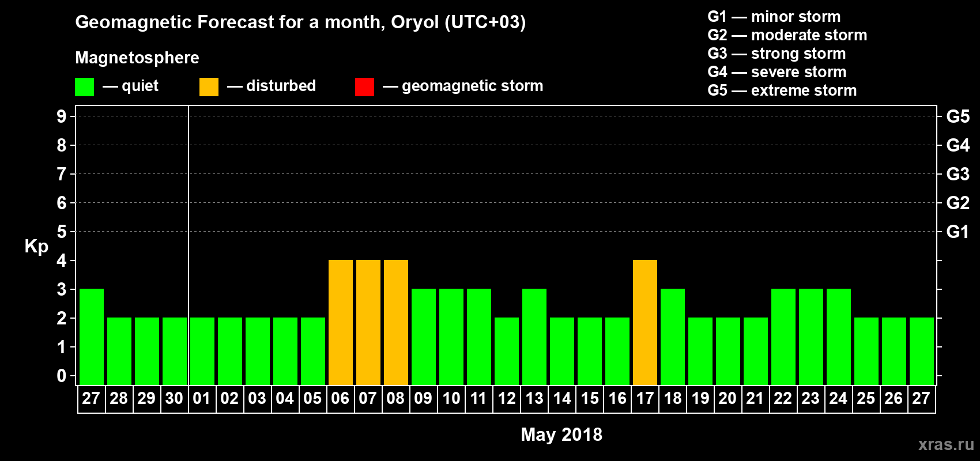Click the date label 17
The width and height of the screenshot is (980, 461).
point(644,399)
